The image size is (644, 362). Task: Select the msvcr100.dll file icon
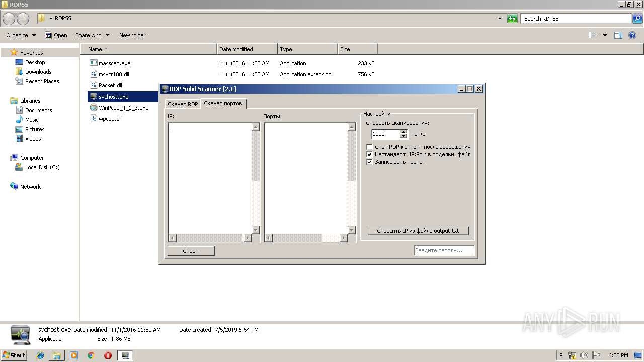(93, 74)
